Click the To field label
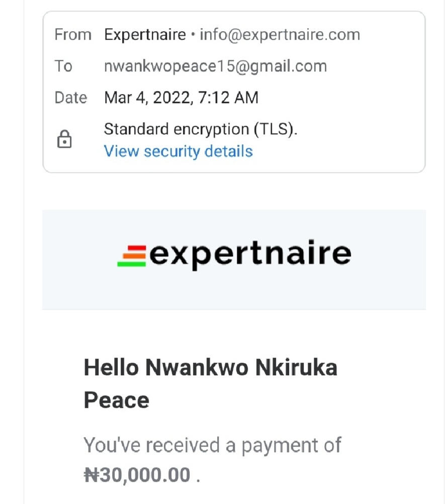The width and height of the screenshot is (446, 504). pyautogui.click(x=63, y=66)
